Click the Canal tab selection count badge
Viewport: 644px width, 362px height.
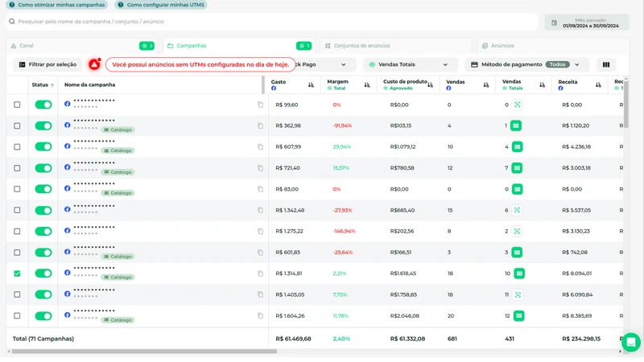pyautogui.click(x=147, y=46)
